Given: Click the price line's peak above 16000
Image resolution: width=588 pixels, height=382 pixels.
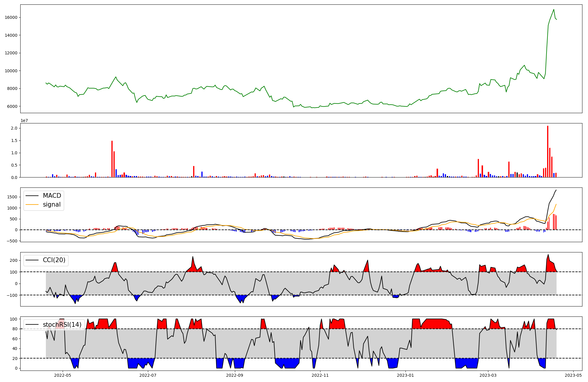Looking at the screenshot, I should click(554, 9).
